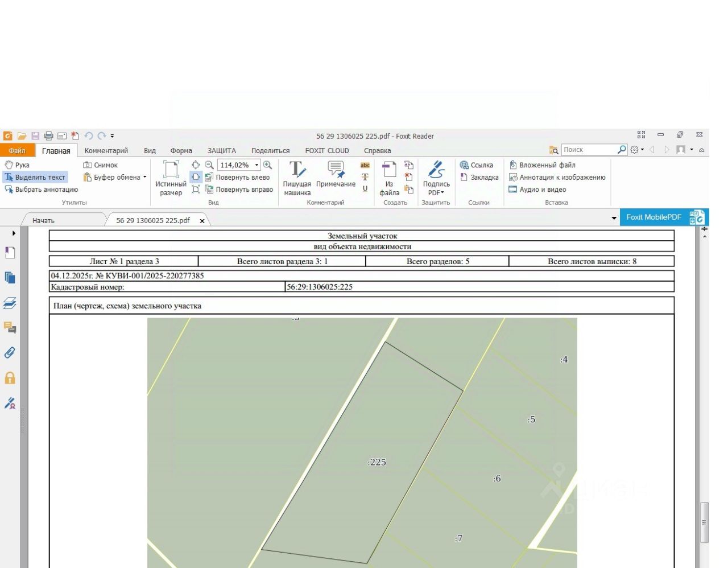Set view to Истинный размер
This screenshot has height=568, width=728.
(171, 178)
